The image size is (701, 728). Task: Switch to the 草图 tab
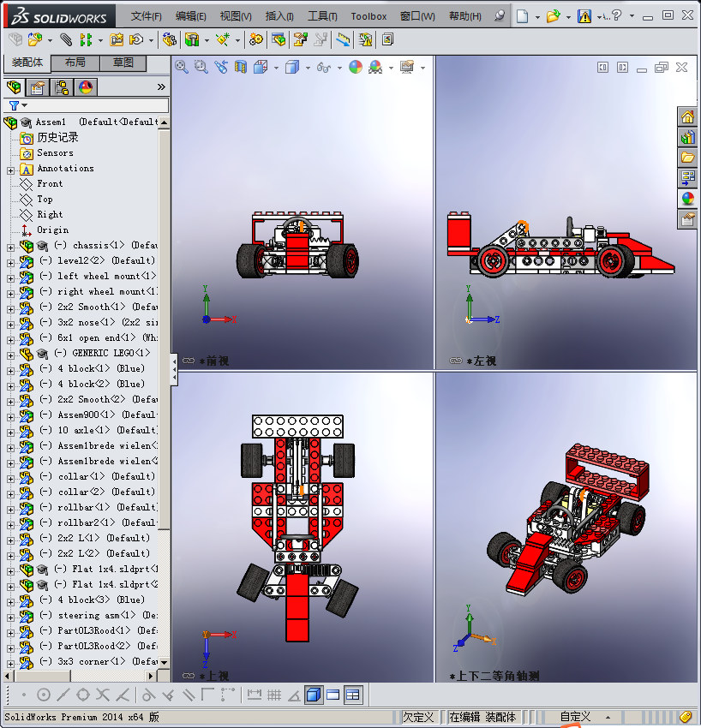(x=123, y=63)
